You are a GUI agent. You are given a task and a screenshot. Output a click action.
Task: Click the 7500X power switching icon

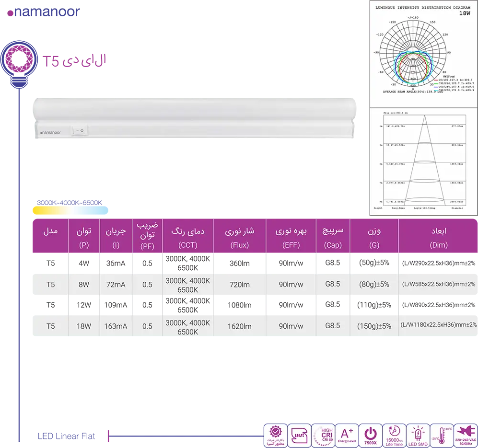(x=370, y=435)
